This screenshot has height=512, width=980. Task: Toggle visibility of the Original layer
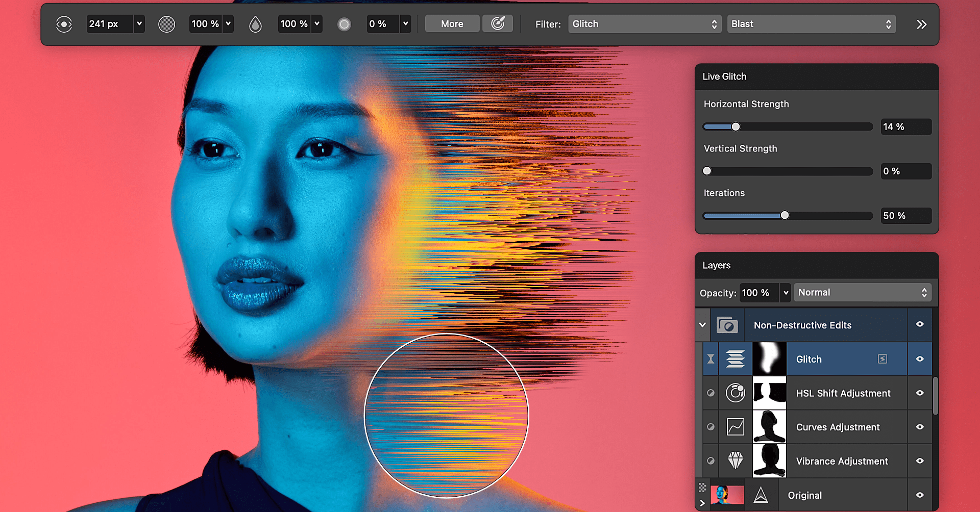(920, 494)
